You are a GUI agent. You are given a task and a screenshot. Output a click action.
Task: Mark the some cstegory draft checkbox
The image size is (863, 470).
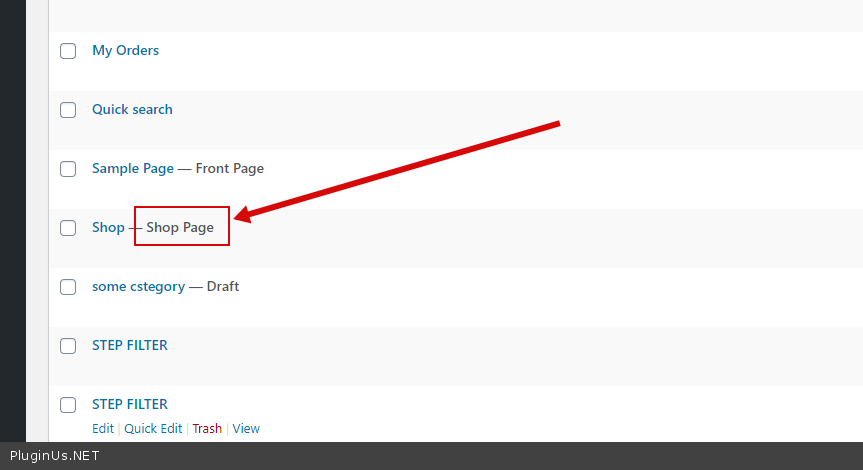[68, 287]
